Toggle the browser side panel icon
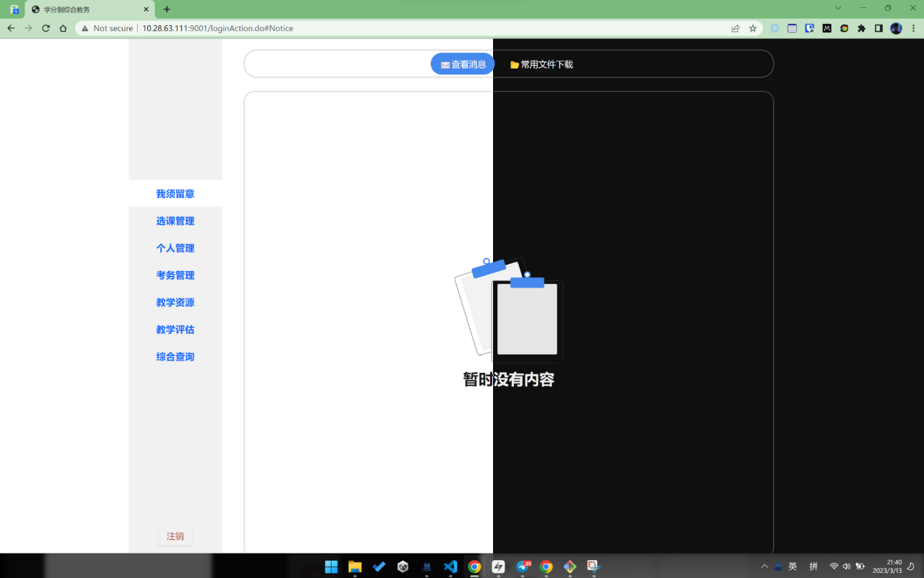 pyautogui.click(x=879, y=28)
